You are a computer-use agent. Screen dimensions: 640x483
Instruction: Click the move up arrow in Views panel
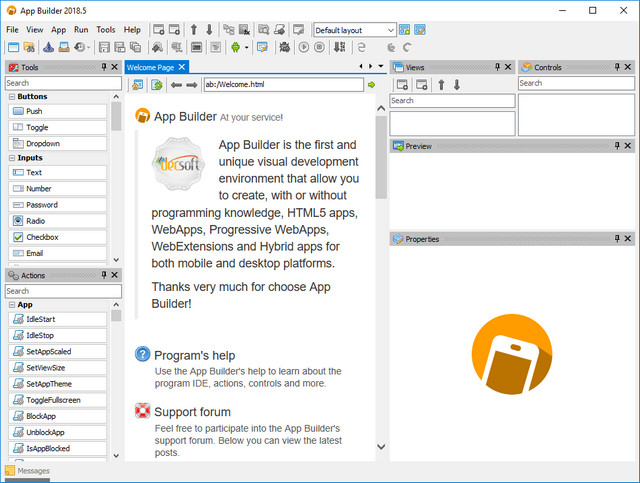[441, 85]
